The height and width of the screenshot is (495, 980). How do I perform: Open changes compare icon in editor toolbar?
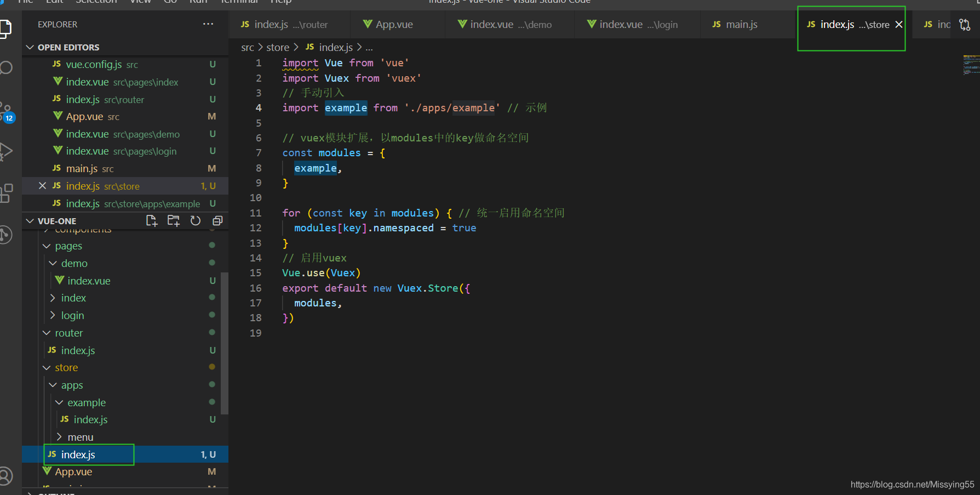tap(965, 25)
